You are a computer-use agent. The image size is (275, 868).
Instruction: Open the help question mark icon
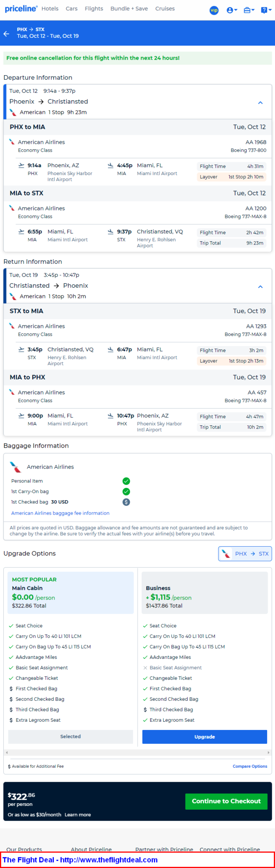pos(266,10)
